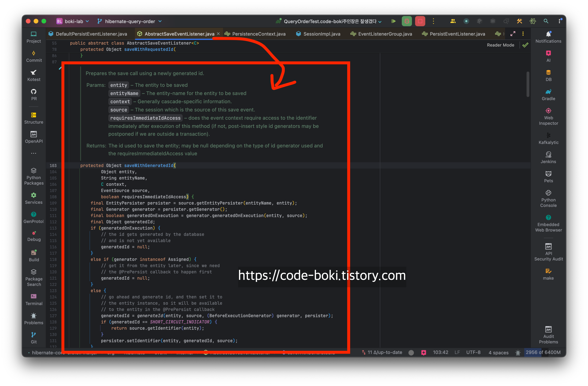Open the Kotest panel
The image size is (588, 386).
[x=34, y=75]
